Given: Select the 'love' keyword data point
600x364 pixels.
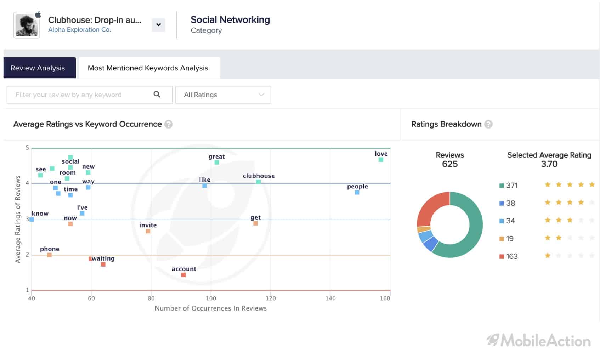Looking at the screenshot, I should click(381, 160).
